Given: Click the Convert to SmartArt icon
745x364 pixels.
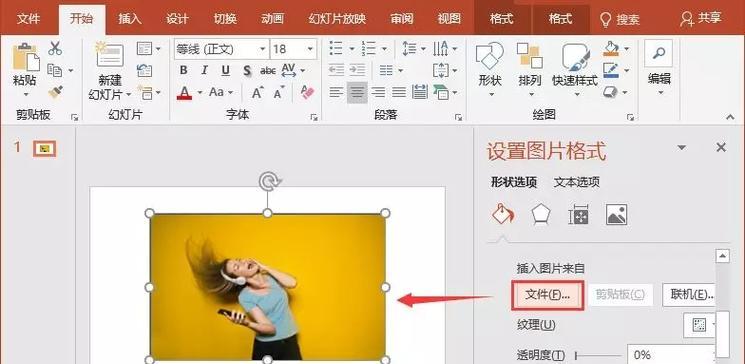Looking at the screenshot, I should click(440, 92).
